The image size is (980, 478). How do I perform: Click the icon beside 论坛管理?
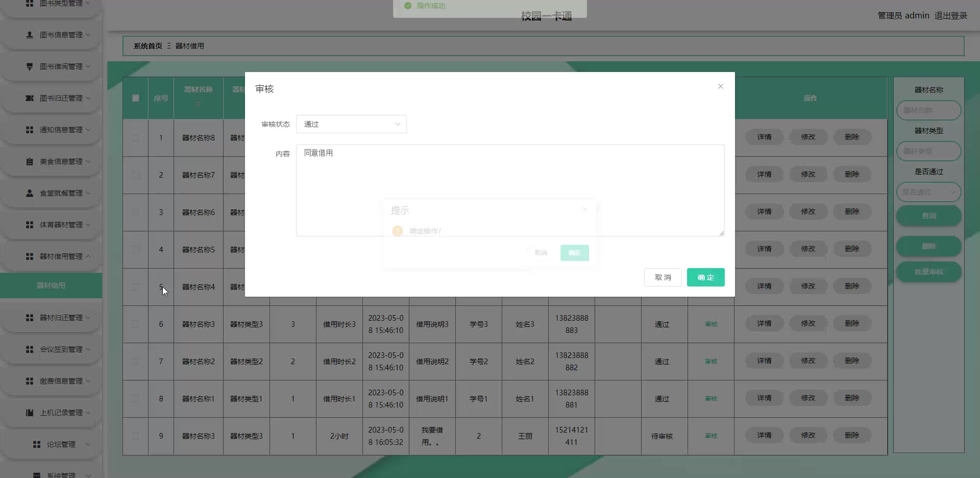37,444
